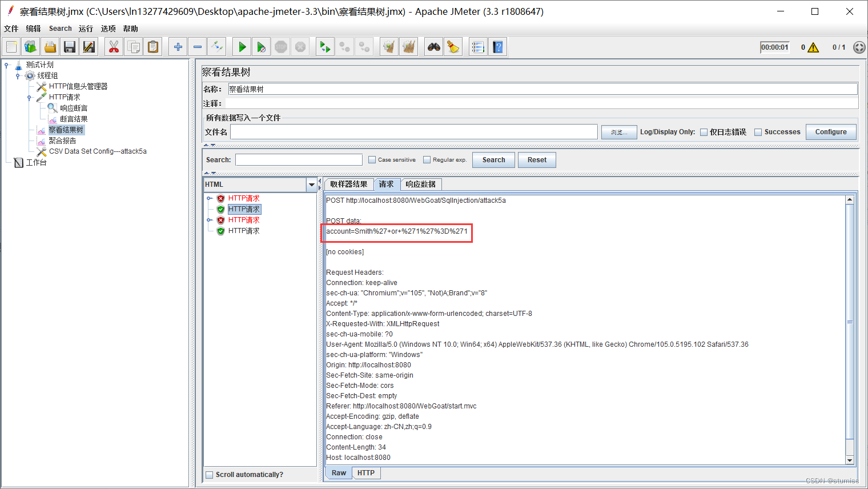Expand the first failed HTTP请求 result
868x489 pixels.
coord(210,198)
